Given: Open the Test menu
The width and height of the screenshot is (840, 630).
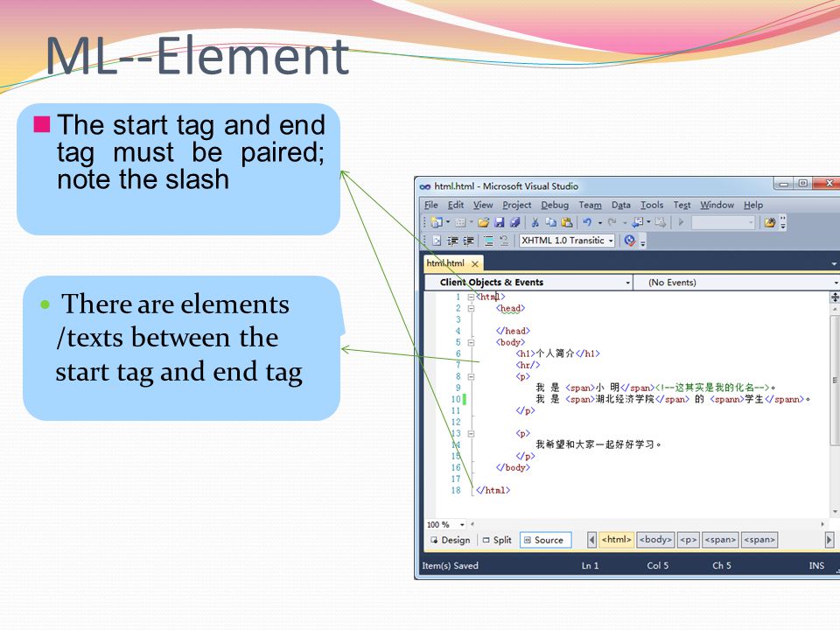Looking at the screenshot, I should point(682,205).
